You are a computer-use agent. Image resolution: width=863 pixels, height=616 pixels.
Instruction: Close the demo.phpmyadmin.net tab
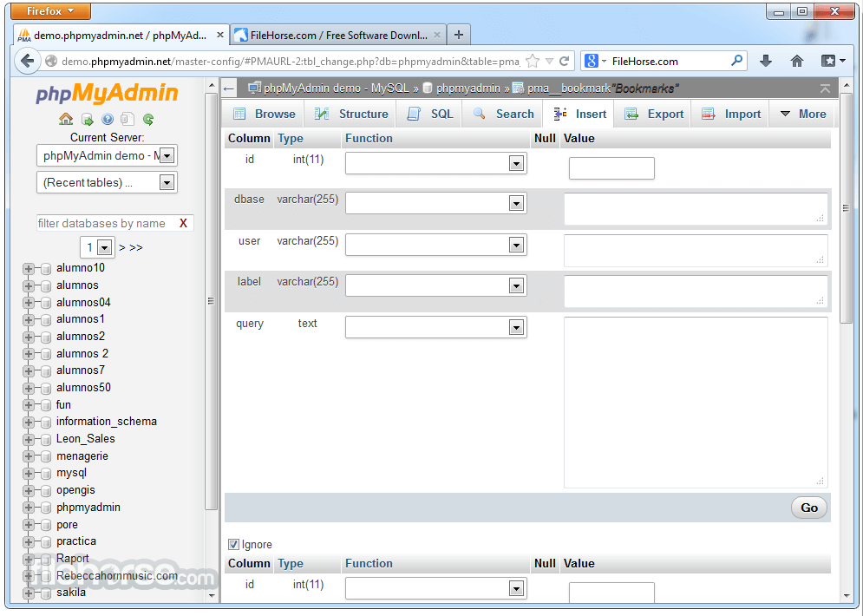tap(219, 35)
